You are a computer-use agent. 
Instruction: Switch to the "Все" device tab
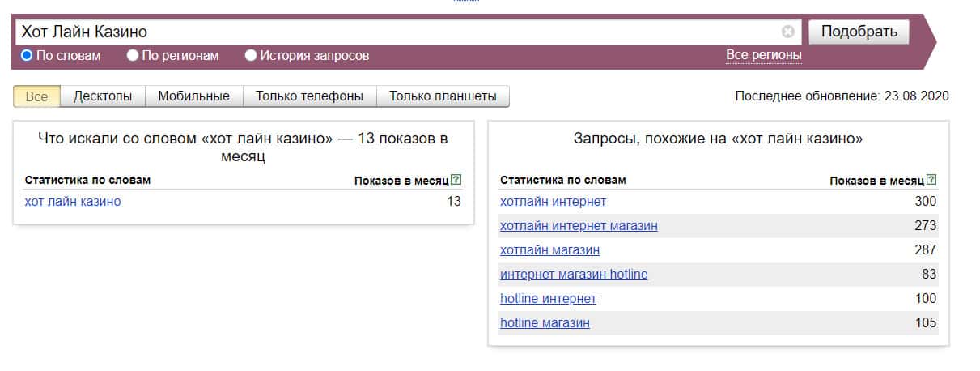coord(37,96)
